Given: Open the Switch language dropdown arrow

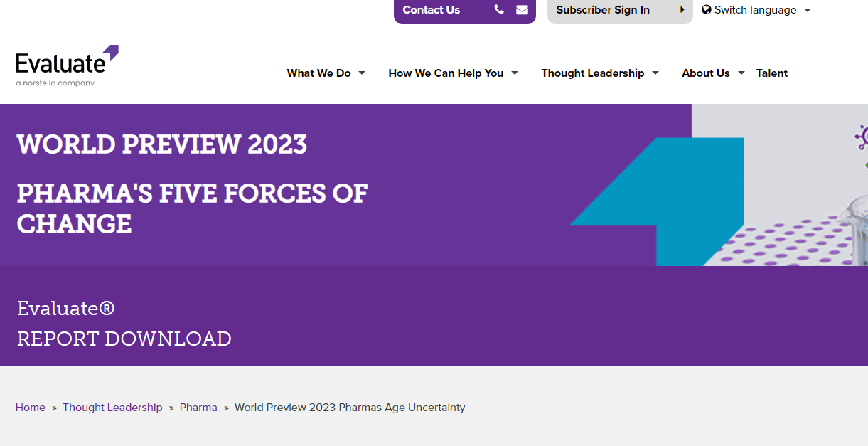Looking at the screenshot, I should pos(808,11).
